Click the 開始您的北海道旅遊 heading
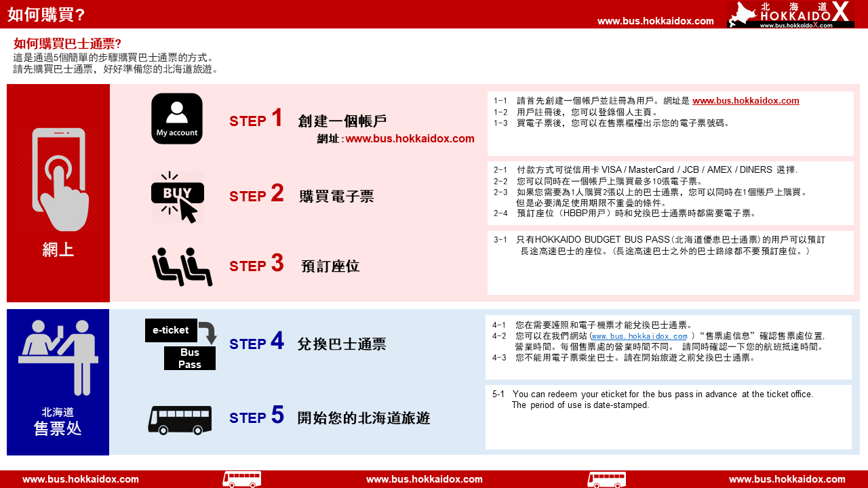The image size is (868, 488). pos(364,418)
